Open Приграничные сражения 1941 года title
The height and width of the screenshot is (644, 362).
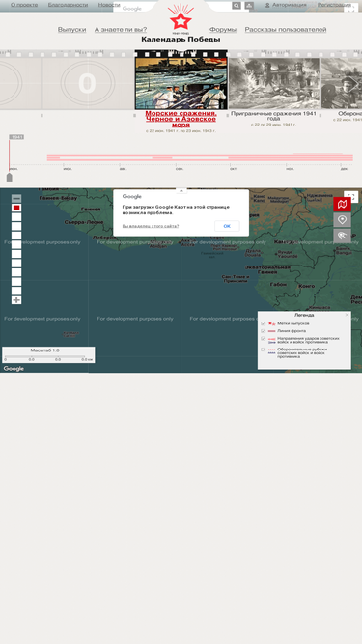point(273,116)
